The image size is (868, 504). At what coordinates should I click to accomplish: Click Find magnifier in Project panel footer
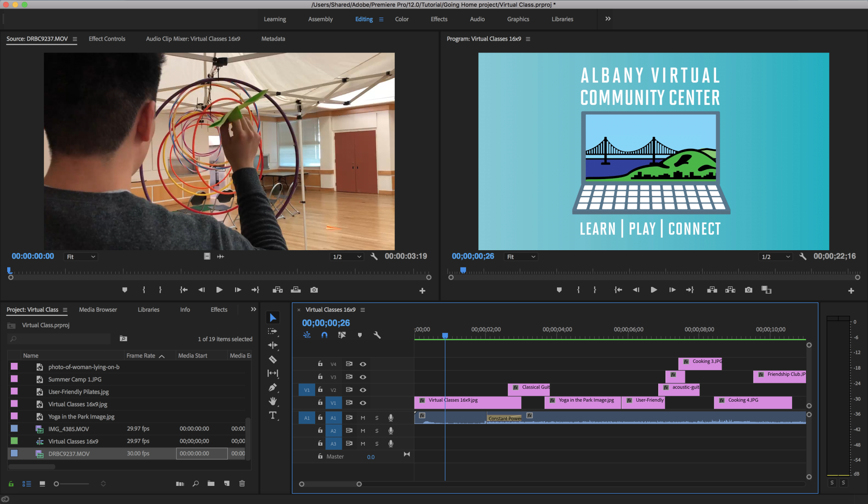195,484
